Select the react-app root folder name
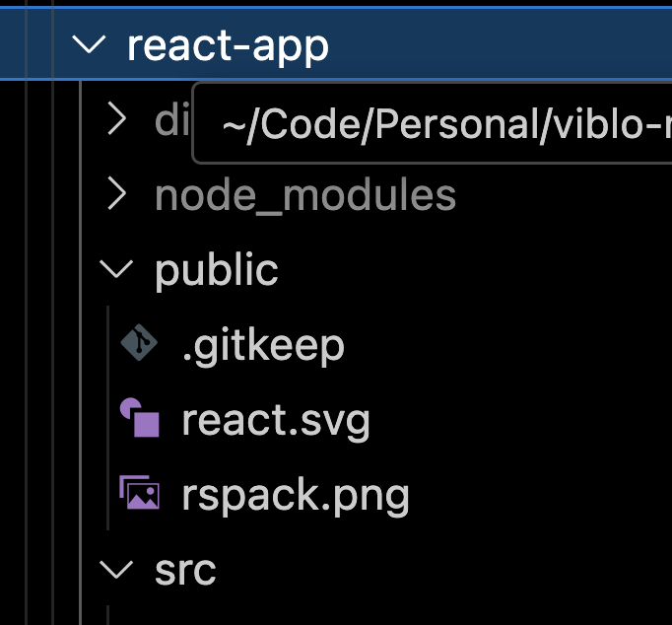Image resolution: width=672 pixels, height=625 pixels. (228, 45)
